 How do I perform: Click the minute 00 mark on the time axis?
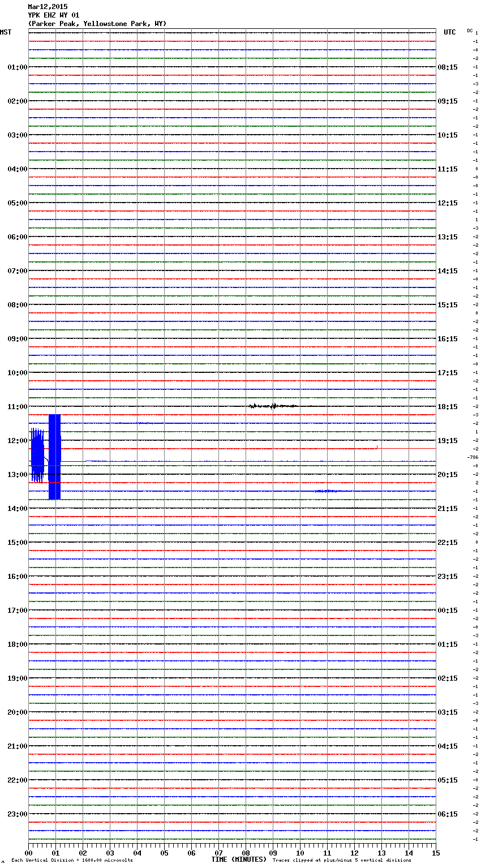click(29, 852)
